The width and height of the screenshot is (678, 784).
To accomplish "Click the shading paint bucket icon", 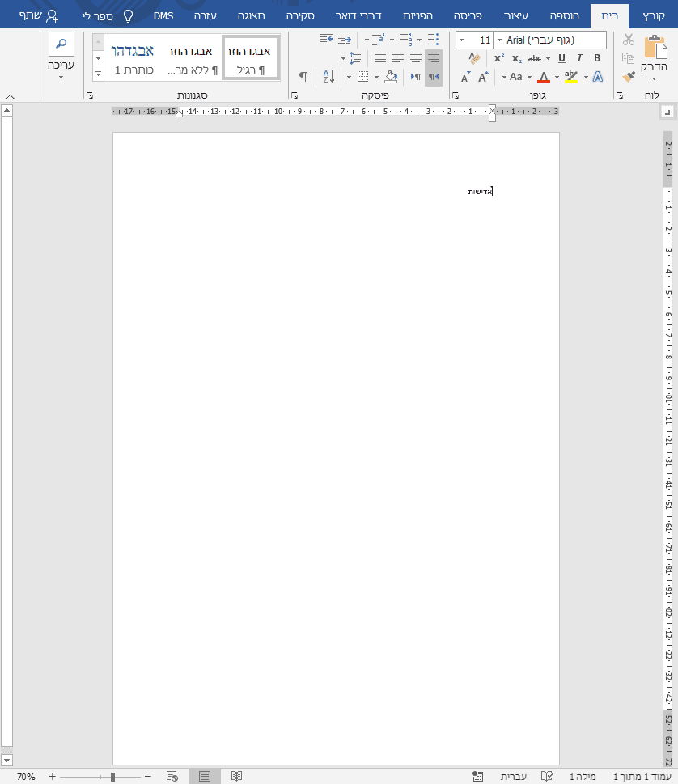I will click(391, 77).
